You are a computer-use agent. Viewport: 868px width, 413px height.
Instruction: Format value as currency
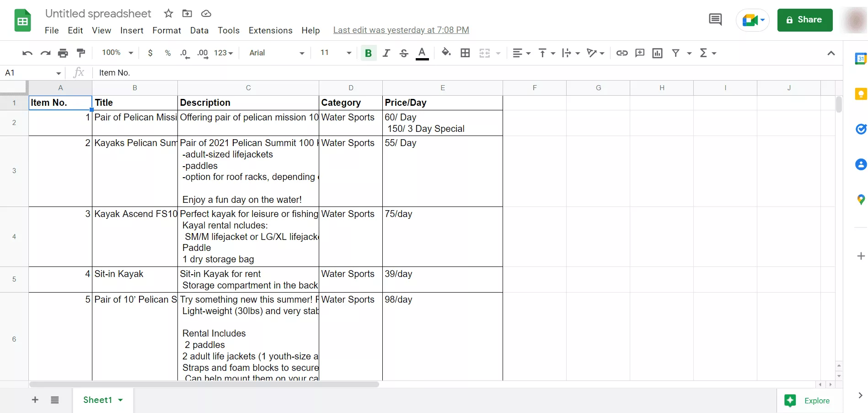150,53
